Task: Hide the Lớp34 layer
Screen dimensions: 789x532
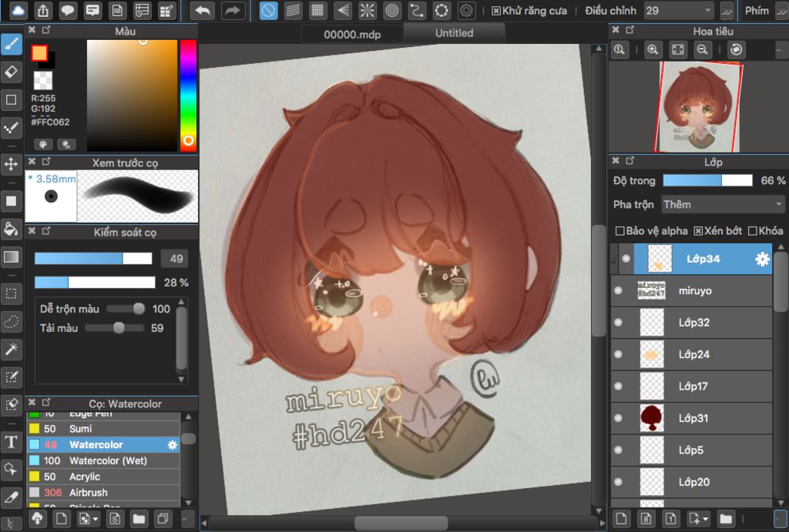Action: click(626, 259)
